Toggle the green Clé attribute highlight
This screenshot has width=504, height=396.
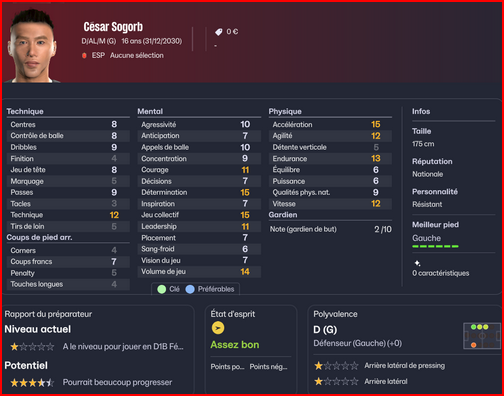(x=168, y=289)
